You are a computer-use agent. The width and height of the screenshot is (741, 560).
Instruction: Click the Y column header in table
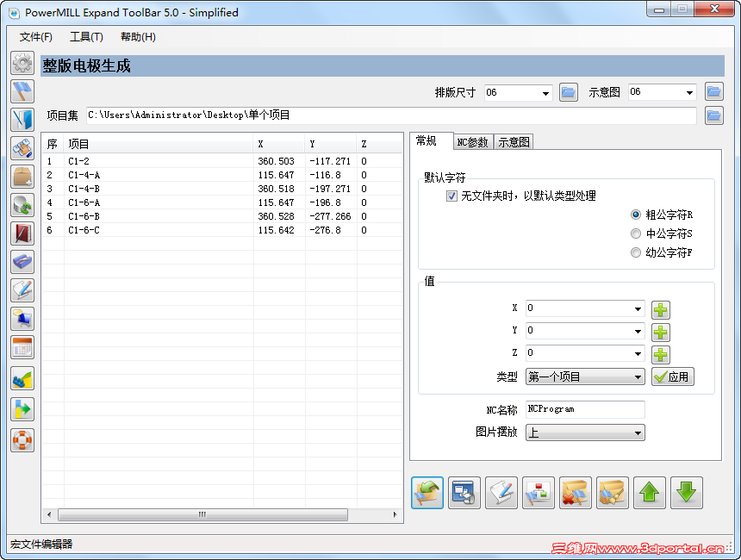[x=330, y=144]
